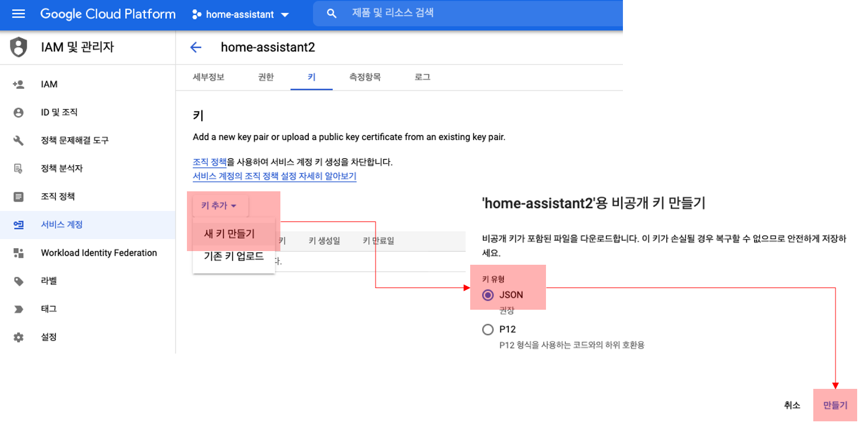Click the 설정 gear icon
The width and height of the screenshot is (868, 431).
[18, 337]
